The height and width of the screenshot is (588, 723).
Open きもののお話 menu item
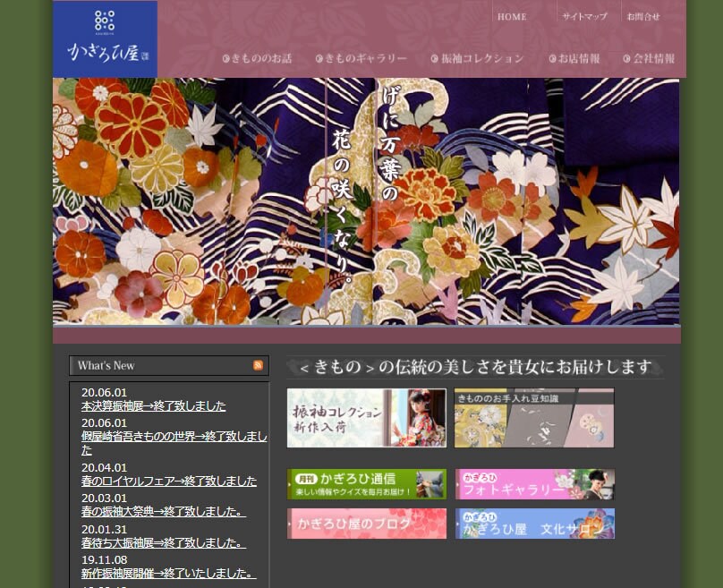(x=257, y=58)
